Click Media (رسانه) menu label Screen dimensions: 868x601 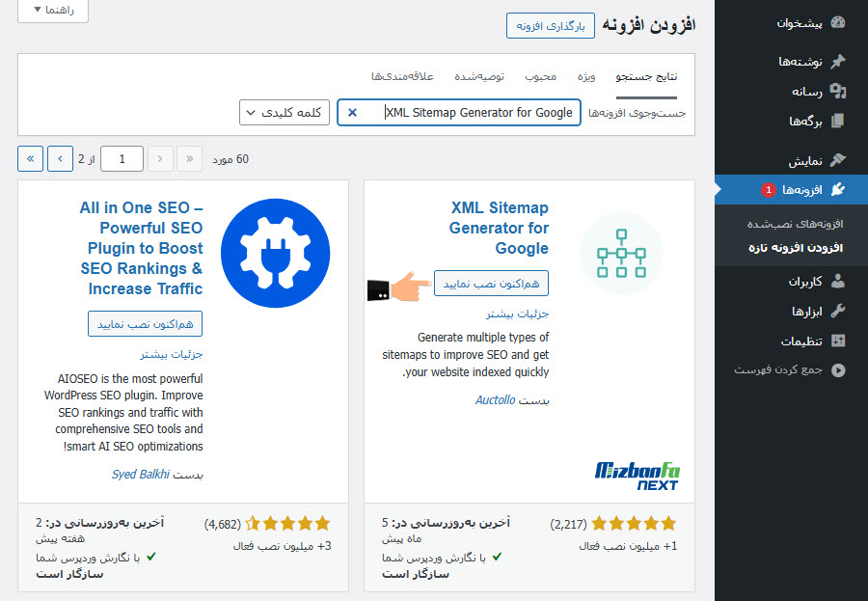(807, 92)
